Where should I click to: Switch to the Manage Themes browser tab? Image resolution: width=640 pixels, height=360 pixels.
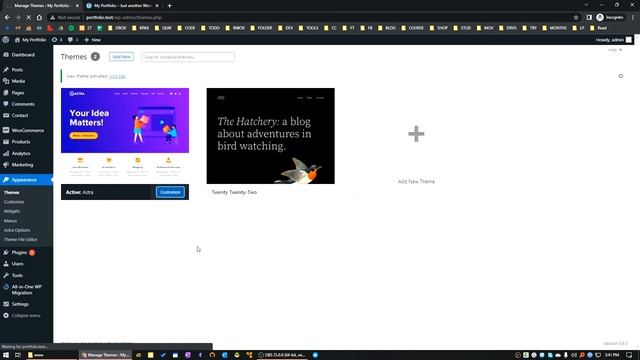click(x=42, y=6)
